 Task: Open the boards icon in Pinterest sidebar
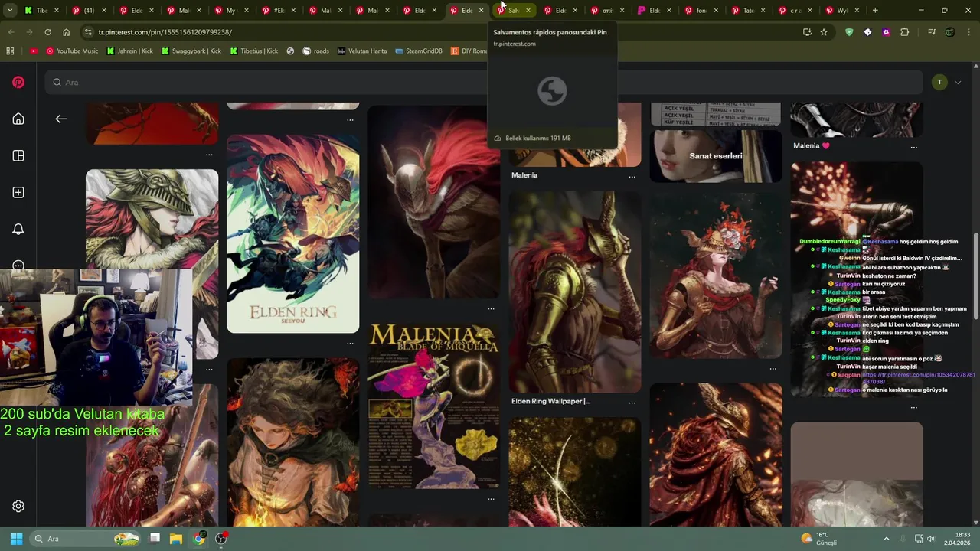pyautogui.click(x=18, y=155)
